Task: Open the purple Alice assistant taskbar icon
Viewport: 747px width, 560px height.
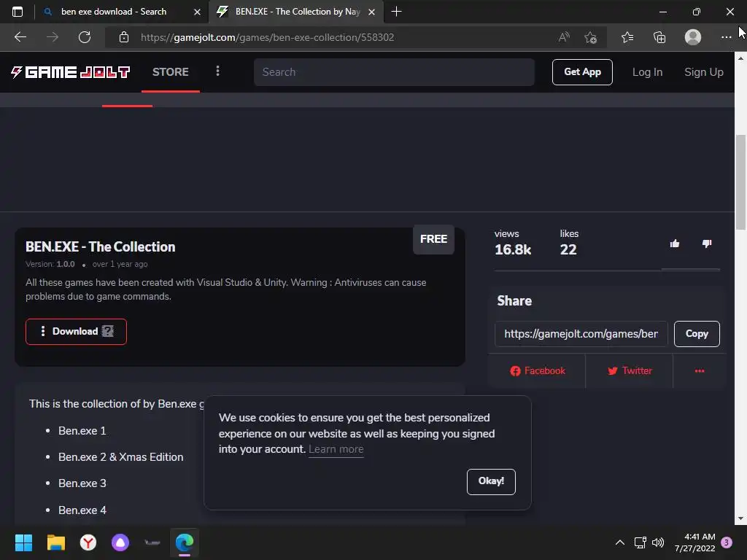Action: coord(120,542)
